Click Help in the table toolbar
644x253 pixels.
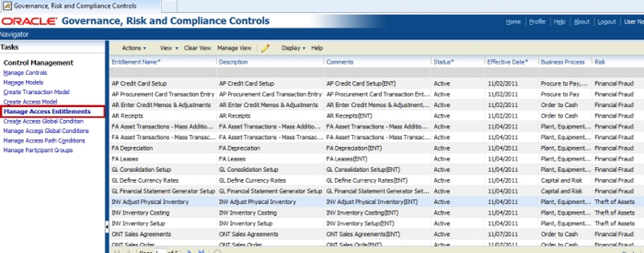(316, 48)
